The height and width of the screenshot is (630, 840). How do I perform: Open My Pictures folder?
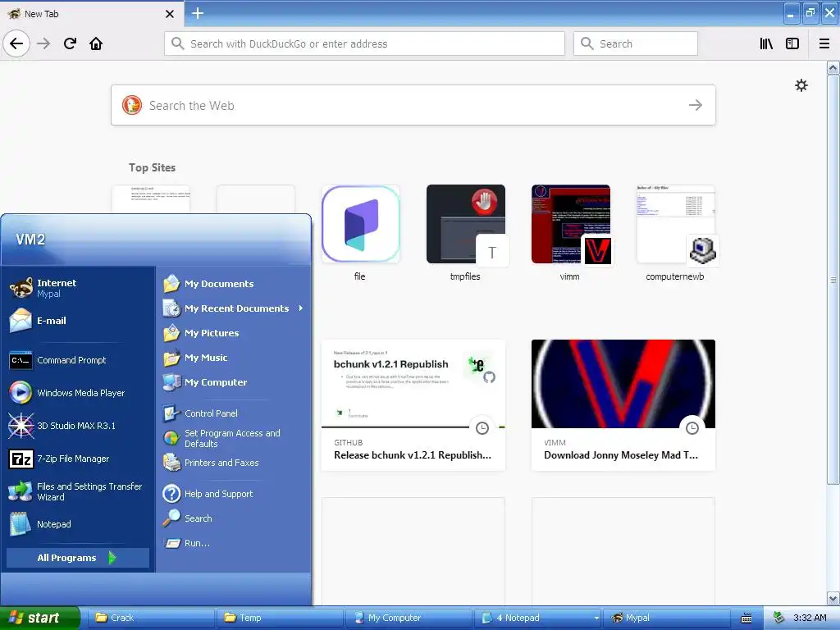[234, 333]
